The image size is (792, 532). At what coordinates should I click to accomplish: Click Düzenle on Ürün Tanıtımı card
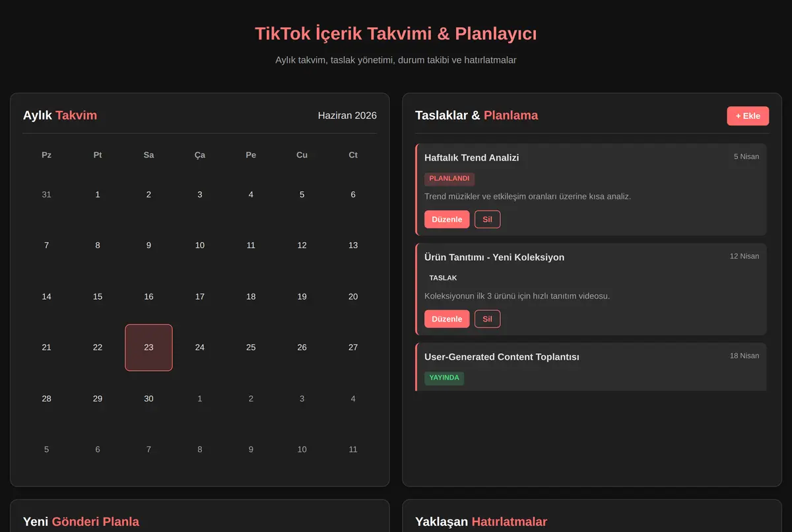tap(447, 319)
